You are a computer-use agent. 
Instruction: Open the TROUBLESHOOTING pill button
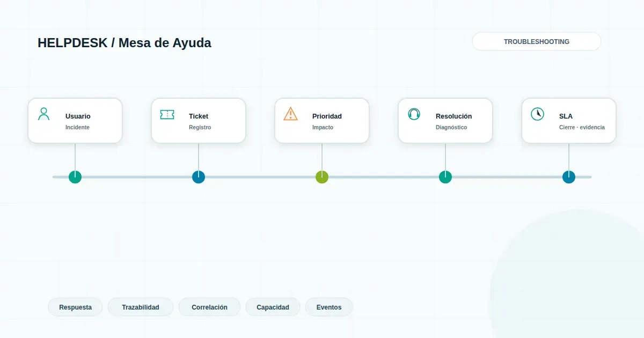pyautogui.click(x=537, y=41)
